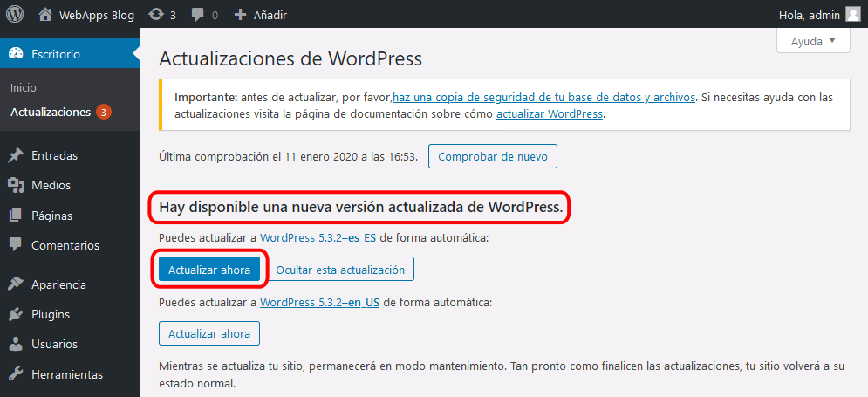Image resolution: width=868 pixels, height=397 pixels.
Task: Go to Inicio submenu item
Action: [24, 87]
